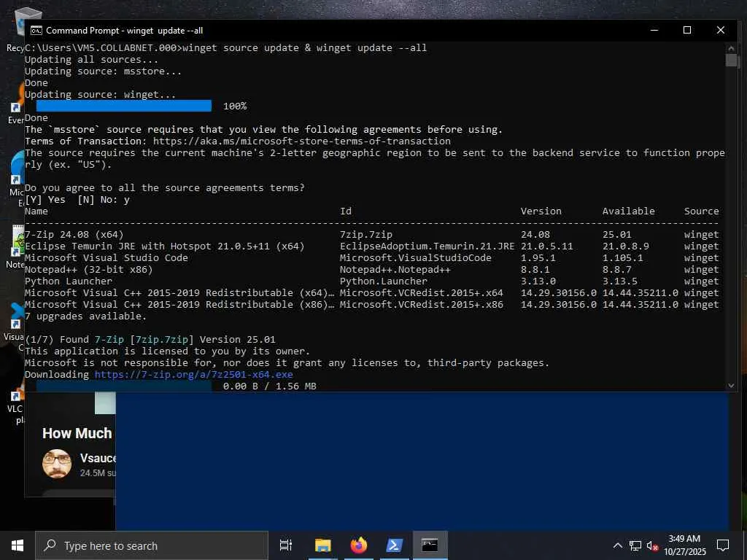Click the Vsauce channel avatar in background window
The width and height of the screenshot is (747, 560).
click(57, 463)
